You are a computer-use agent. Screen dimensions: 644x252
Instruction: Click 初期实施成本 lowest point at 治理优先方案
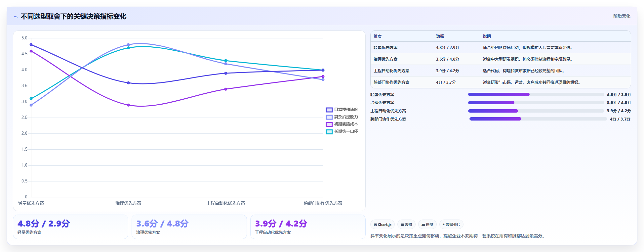pos(128,105)
